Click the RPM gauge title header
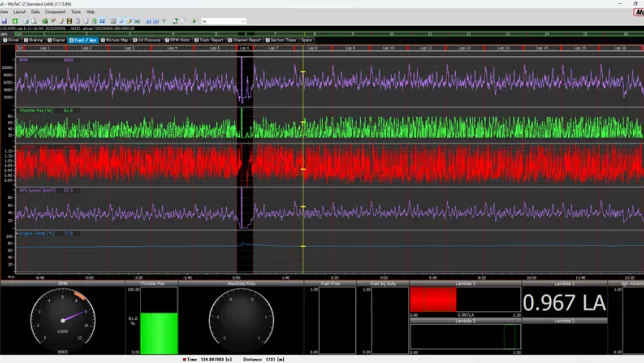 click(x=63, y=283)
